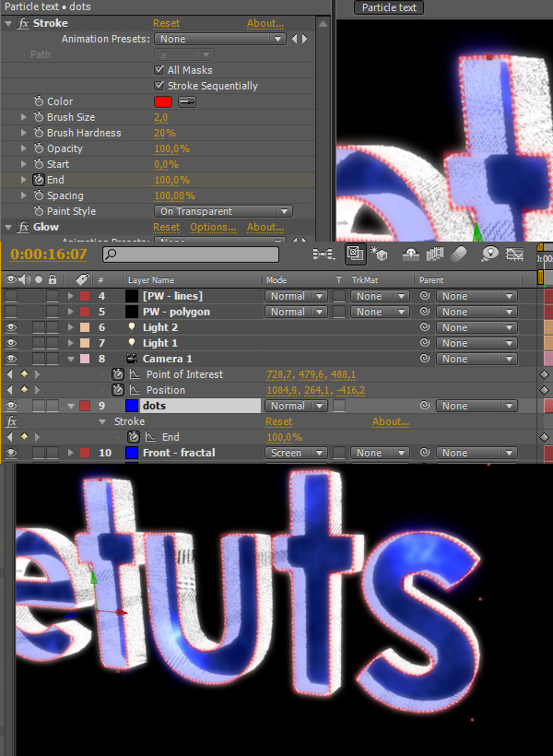Reset the Glow effect
Screen dimensions: 553x756
click(x=166, y=227)
